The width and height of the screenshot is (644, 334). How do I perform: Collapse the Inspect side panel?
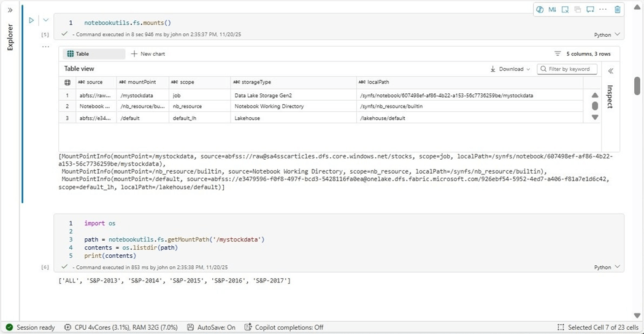(x=610, y=71)
